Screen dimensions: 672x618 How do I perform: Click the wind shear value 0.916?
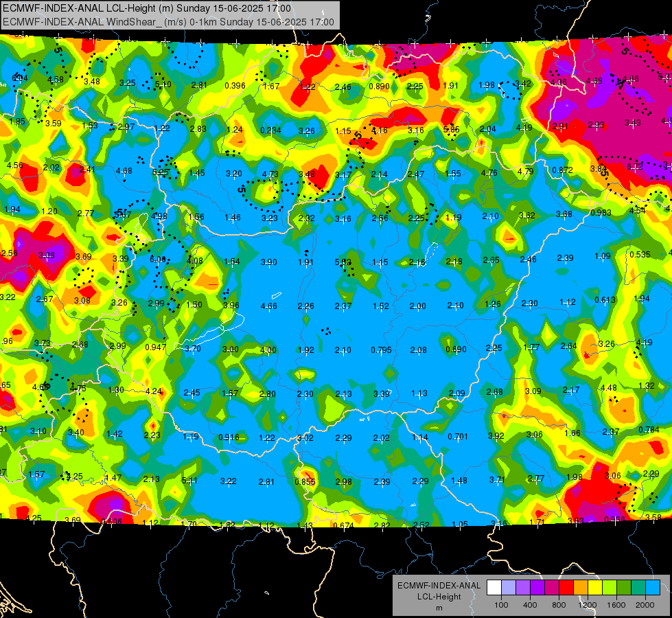(229, 437)
